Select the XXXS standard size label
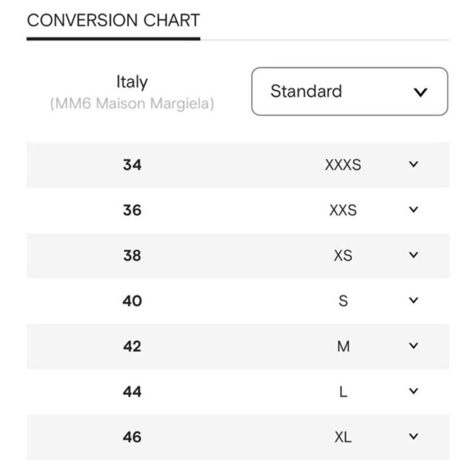The image size is (476, 476). point(343,165)
